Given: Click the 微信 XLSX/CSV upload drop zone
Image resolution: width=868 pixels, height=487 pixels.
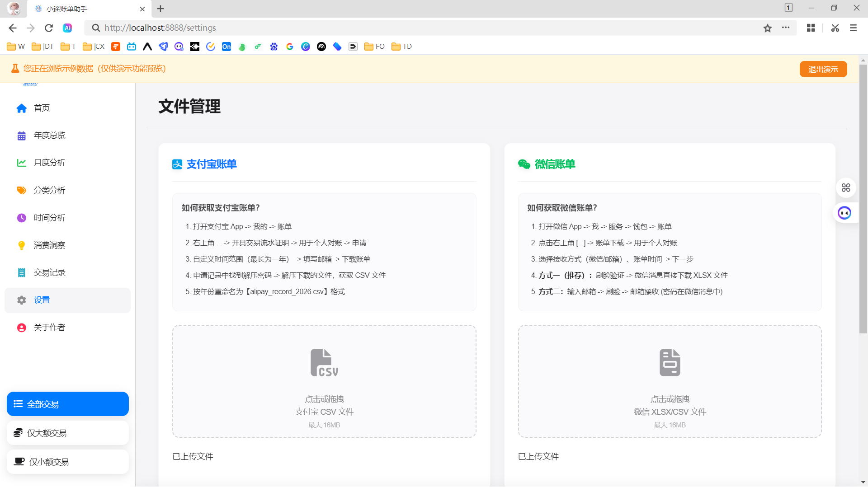Looking at the screenshot, I should [670, 381].
